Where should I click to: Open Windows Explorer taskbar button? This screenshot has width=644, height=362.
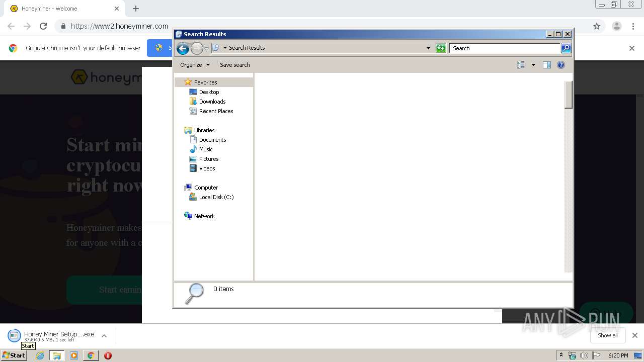pos(57,355)
